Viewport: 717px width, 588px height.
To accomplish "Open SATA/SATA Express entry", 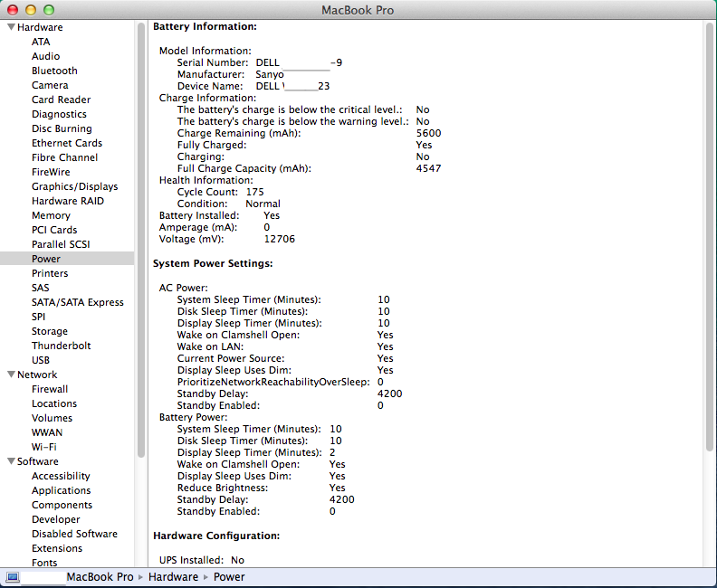I will click(77, 302).
